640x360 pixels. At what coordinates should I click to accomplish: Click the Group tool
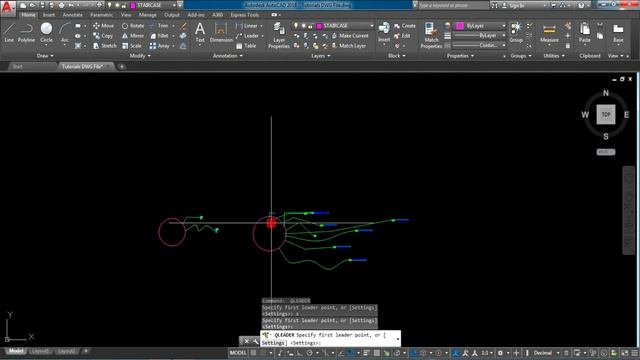point(516,33)
